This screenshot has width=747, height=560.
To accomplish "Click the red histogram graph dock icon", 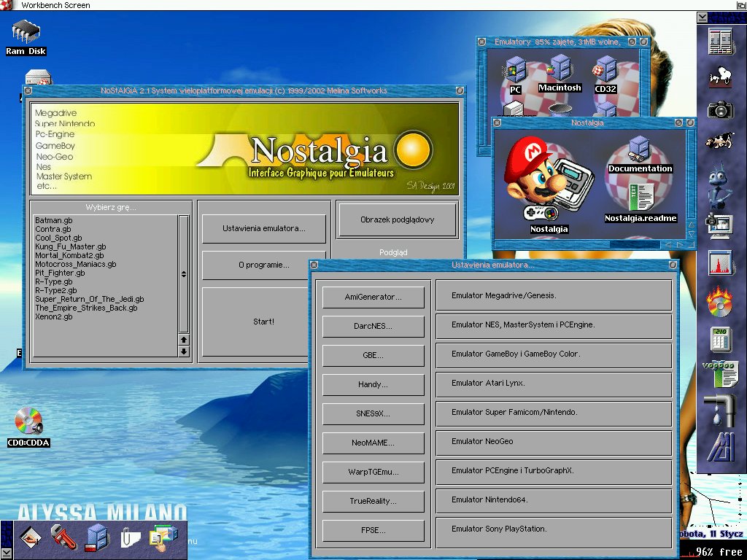I will [719, 262].
